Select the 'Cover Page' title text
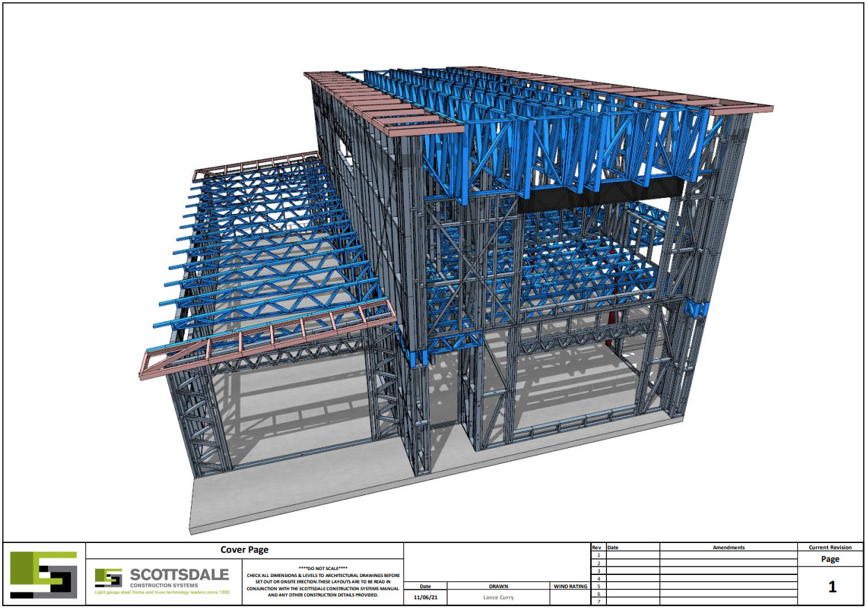The height and width of the screenshot is (609, 868). (245, 550)
